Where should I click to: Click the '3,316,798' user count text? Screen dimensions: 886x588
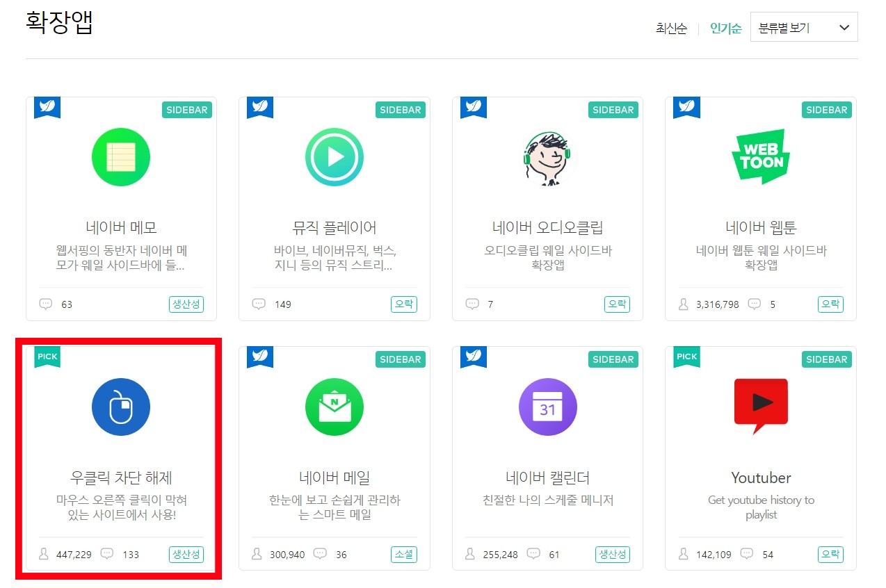pyautogui.click(x=717, y=304)
